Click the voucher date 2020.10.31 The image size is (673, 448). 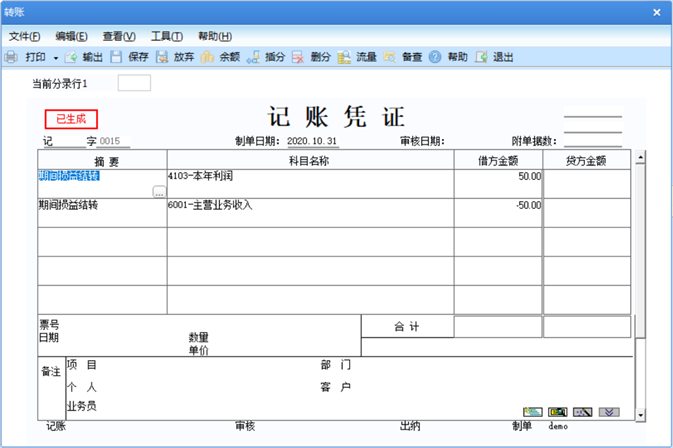[312, 141]
